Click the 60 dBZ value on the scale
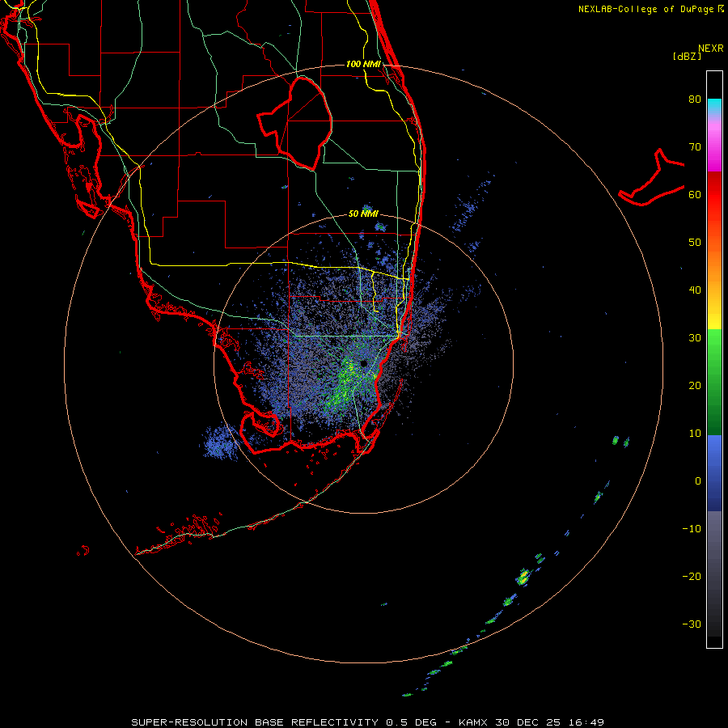 tap(695, 194)
